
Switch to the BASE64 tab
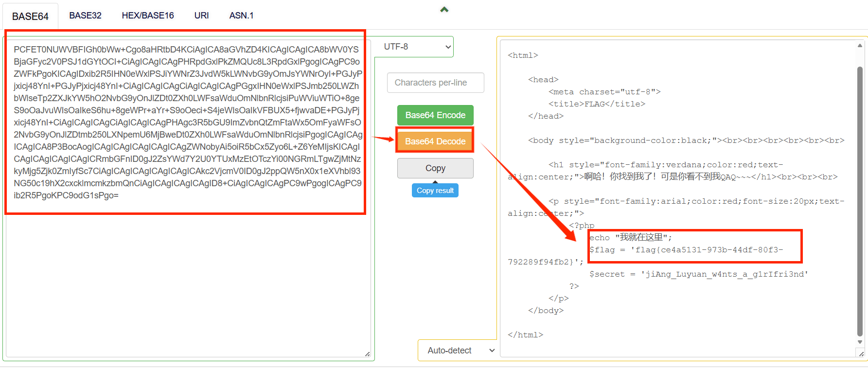coord(30,16)
